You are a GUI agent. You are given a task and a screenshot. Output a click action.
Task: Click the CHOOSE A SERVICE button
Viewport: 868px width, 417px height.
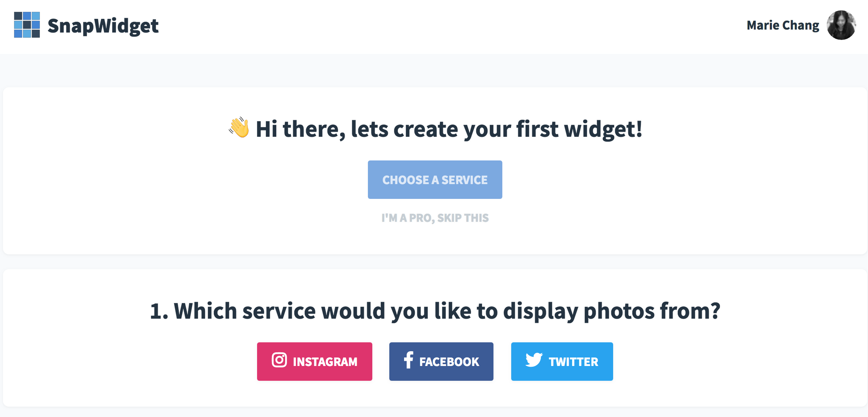(435, 180)
